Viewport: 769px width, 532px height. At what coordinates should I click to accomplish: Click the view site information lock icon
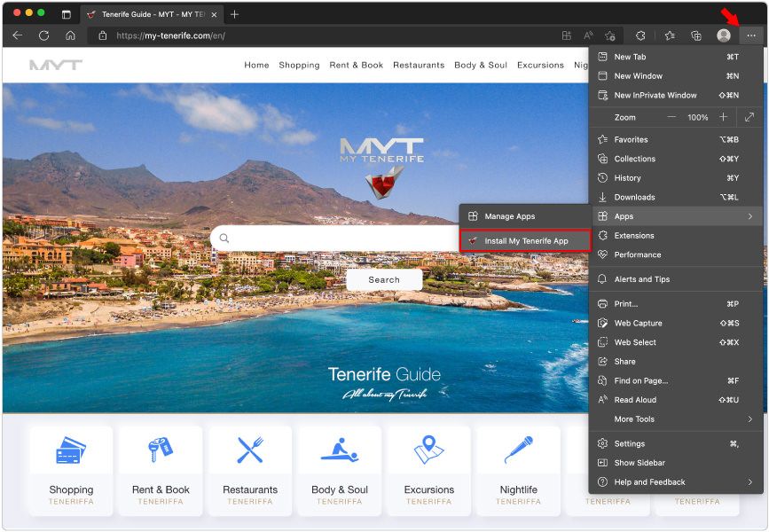tap(100, 35)
